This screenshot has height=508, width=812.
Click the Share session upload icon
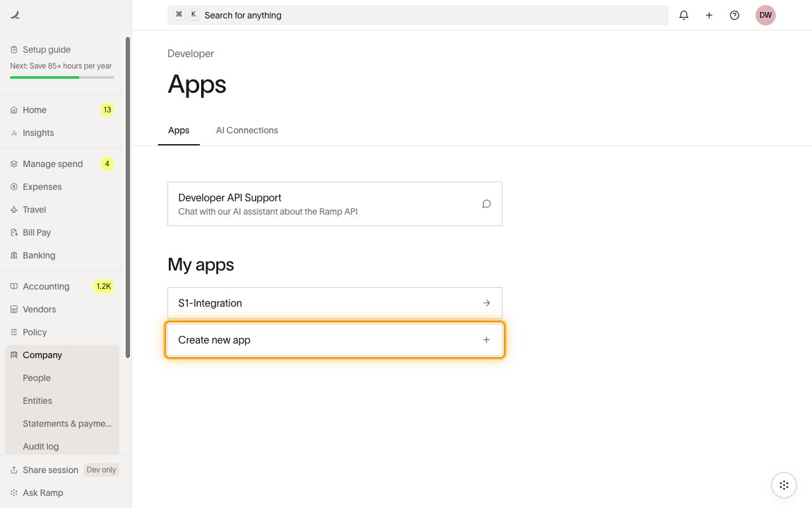point(14,470)
